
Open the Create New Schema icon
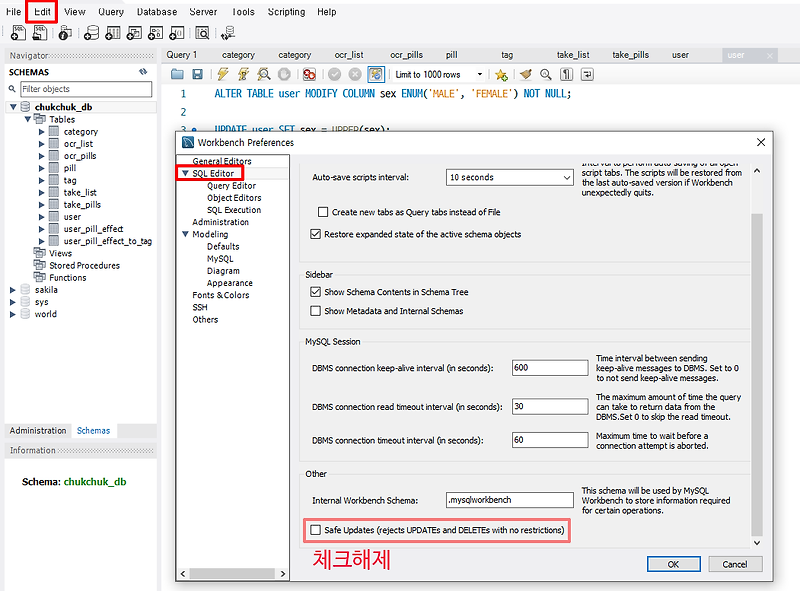tap(92, 33)
